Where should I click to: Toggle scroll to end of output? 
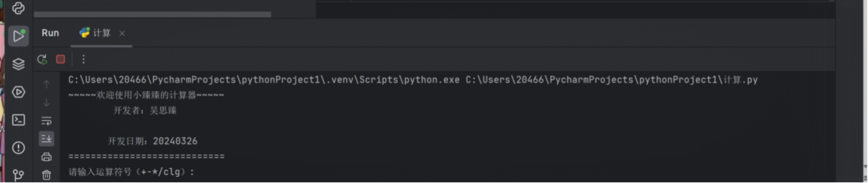click(46, 139)
